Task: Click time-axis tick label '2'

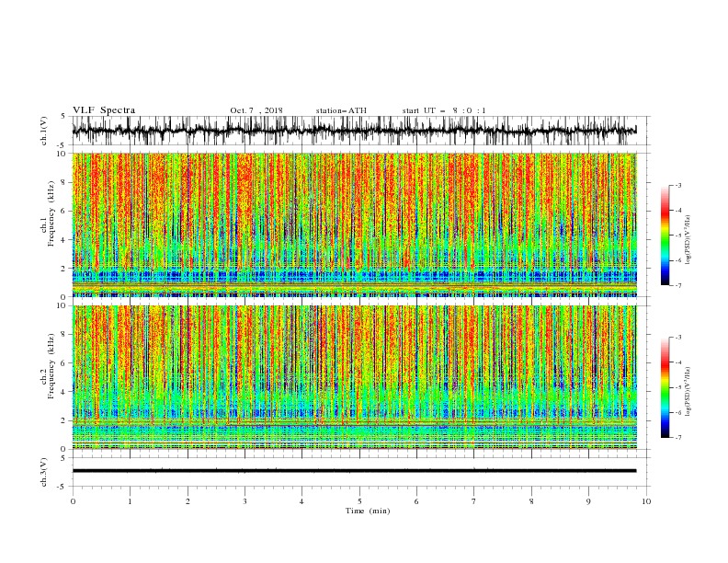Action: [x=188, y=501]
